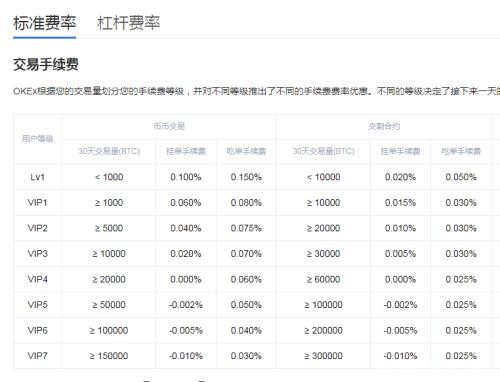Click VIP6 币币交易 taker fee 0.040%
This screenshot has height=382, width=500.
pos(246,330)
